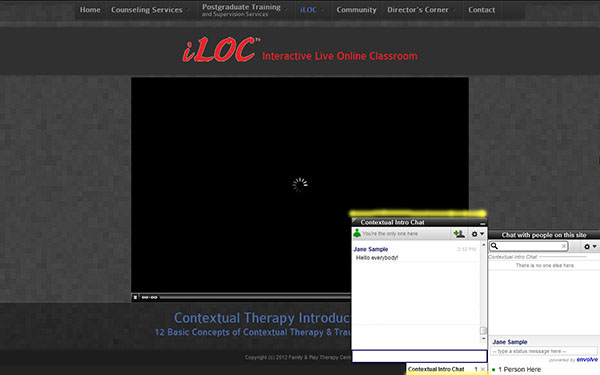Click the green online status dot
Viewport: 600px width, 375px height.
[493, 370]
